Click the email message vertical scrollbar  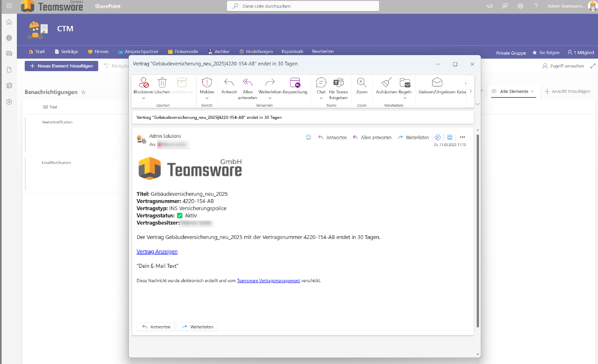[477, 230]
